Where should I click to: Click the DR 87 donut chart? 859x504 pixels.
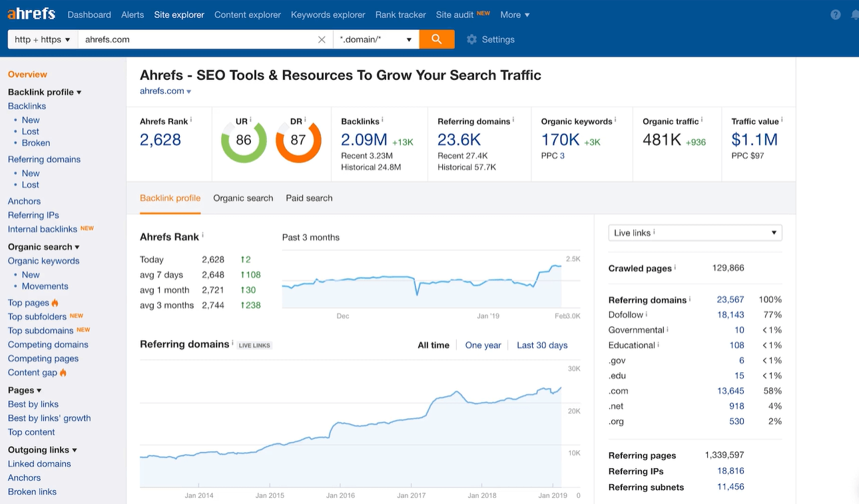[298, 140]
